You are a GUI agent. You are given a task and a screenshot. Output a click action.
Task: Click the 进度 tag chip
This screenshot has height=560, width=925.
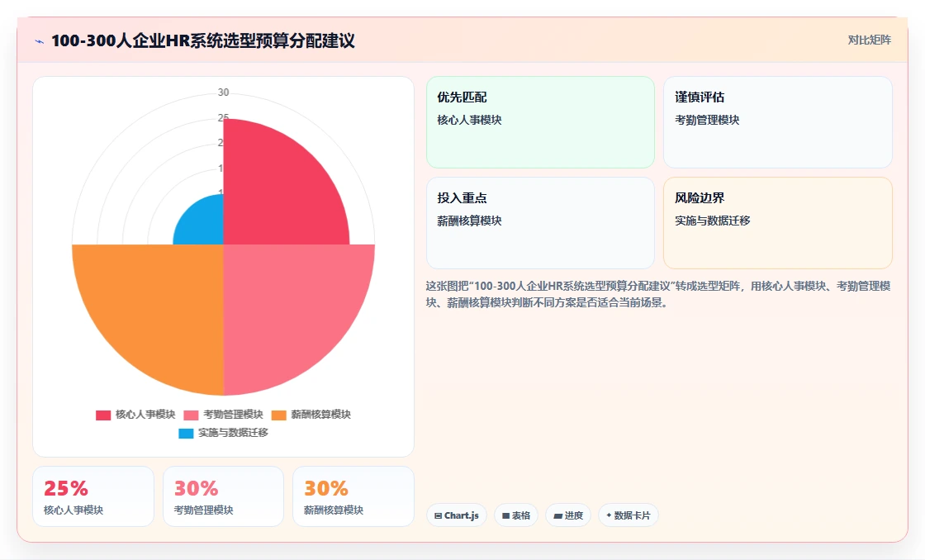pos(568,515)
